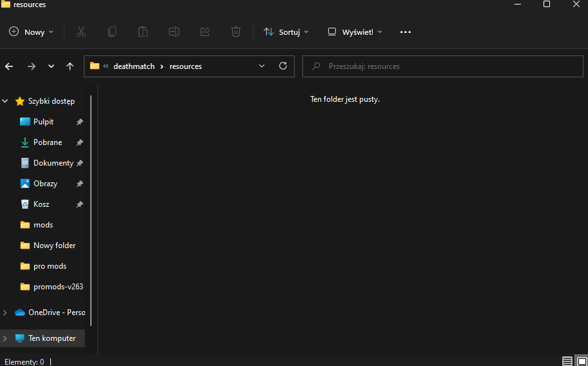Go forward with the right arrow
Image resolution: width=588 pixels, height=366 pixels.
32,66
